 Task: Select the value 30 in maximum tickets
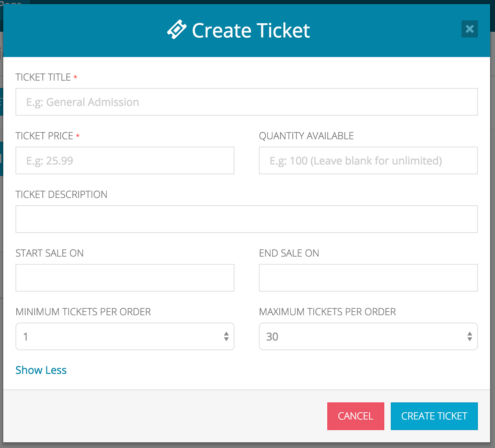point(273,336)
